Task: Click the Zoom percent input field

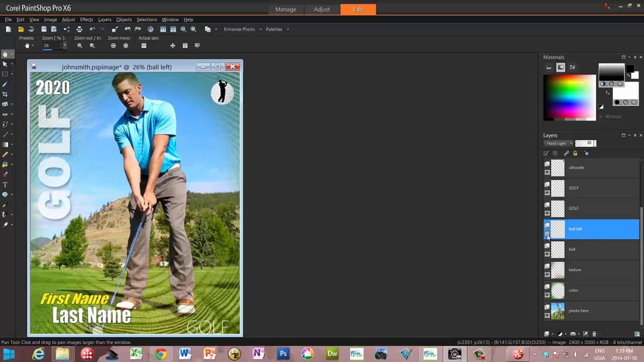Action: click(51, 46)
